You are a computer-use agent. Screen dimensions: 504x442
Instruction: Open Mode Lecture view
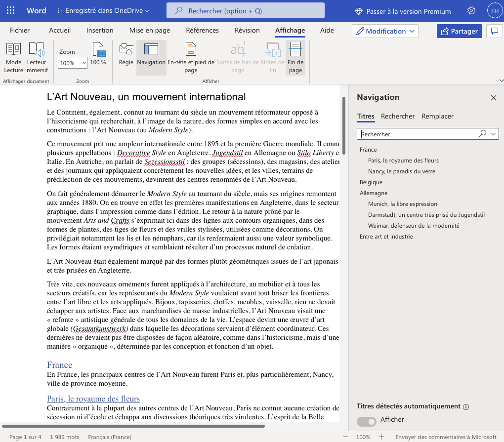(x=13, y=58)
